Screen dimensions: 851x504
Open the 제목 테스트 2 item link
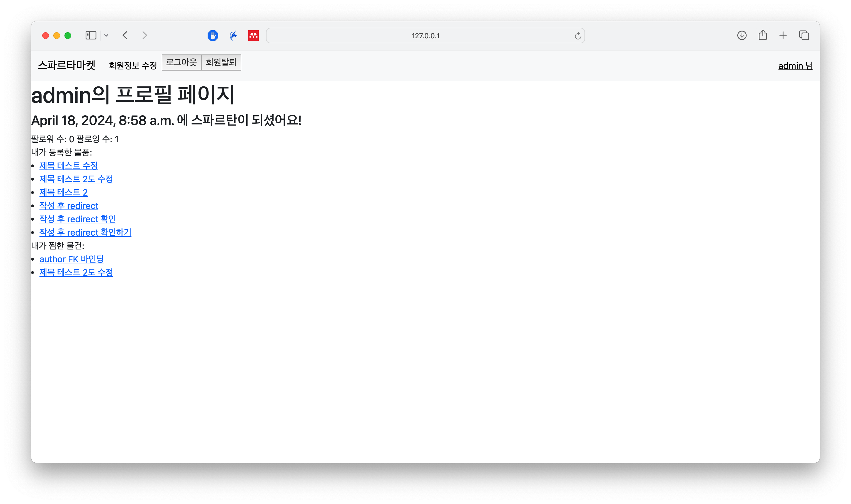click(x=64, y=192)
